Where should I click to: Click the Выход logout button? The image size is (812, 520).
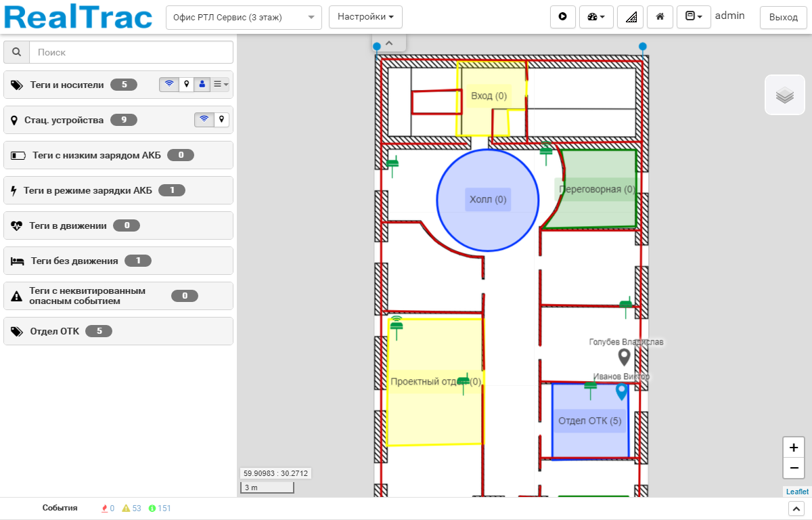(x=784, y=17)
